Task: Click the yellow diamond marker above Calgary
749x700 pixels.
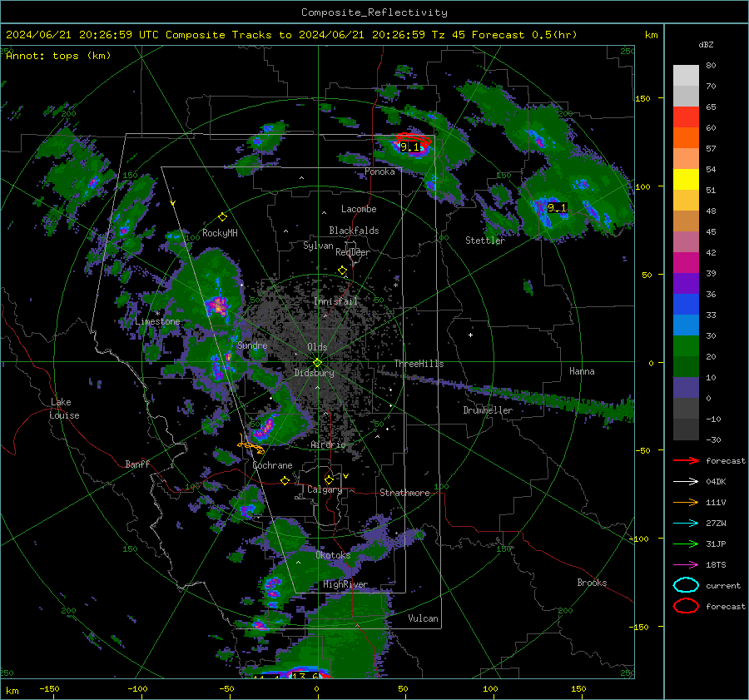Action: point(329,479)
